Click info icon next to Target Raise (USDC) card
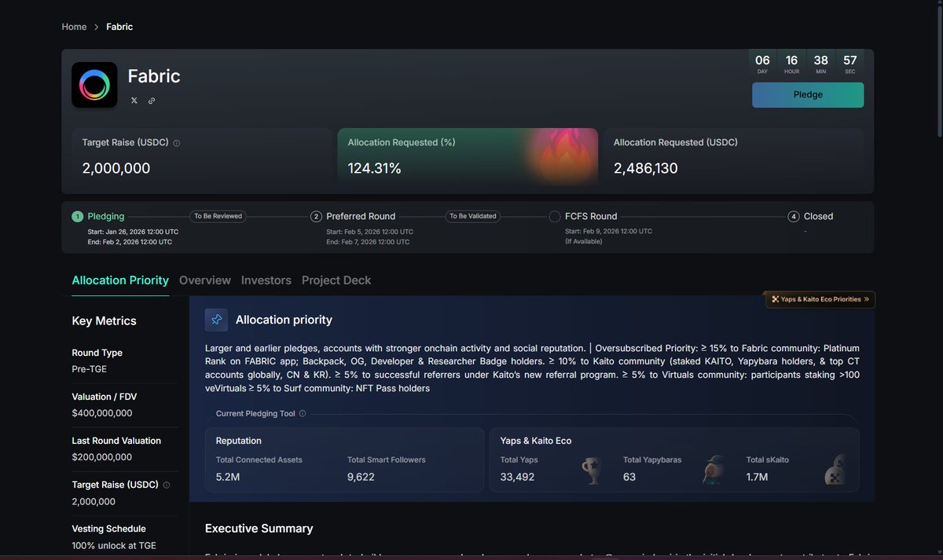This screenshot has height=560, width=943. [176, 143]
